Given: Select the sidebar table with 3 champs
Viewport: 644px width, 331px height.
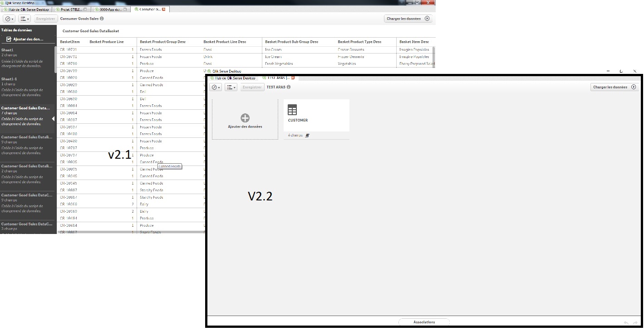Looking at the screenshot, I should [27, 227].
